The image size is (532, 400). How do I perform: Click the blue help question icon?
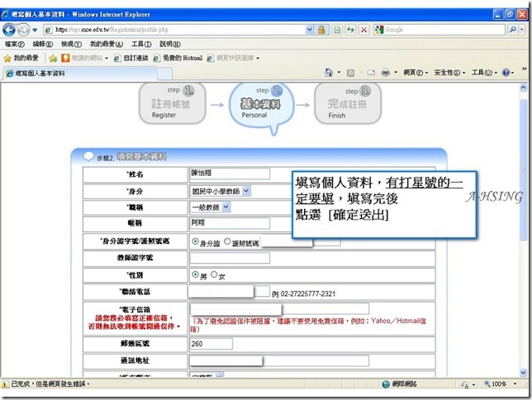506,73
